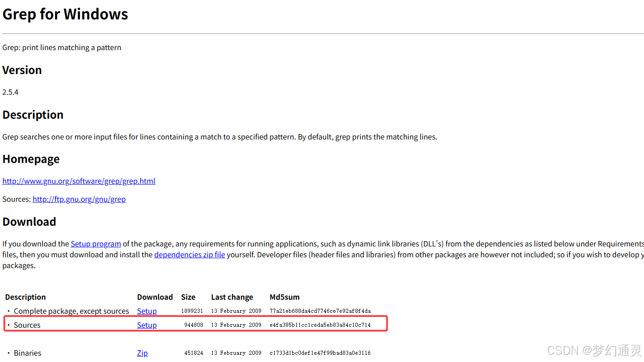Click the table's 'Description' column header
The image size is (644, 362).
click(x=26, y=297)
